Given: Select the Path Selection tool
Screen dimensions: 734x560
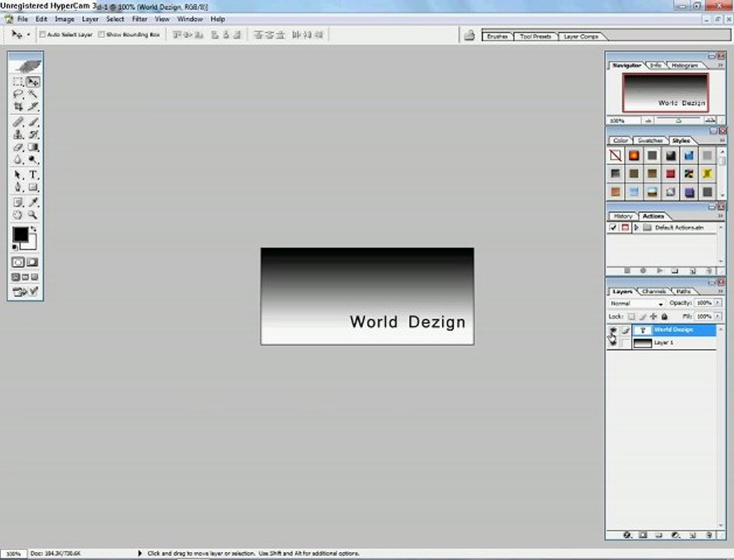Looking at the screenshot, I should (x=18, y=175).
